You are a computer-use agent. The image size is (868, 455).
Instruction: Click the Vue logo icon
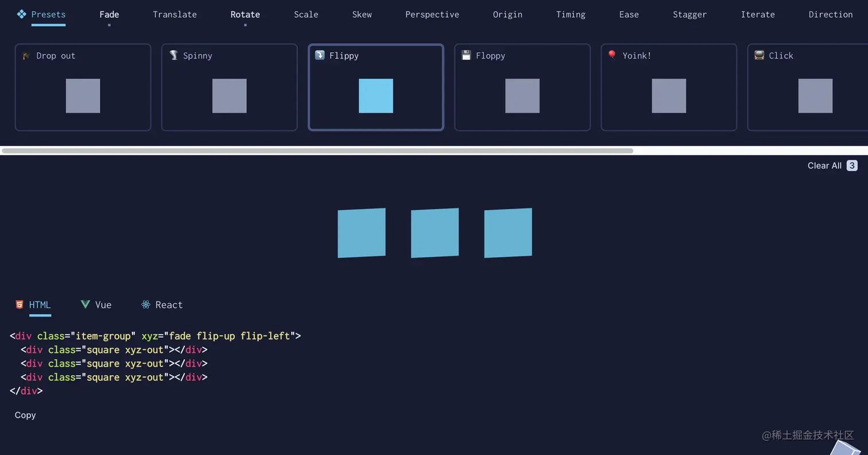86,304
